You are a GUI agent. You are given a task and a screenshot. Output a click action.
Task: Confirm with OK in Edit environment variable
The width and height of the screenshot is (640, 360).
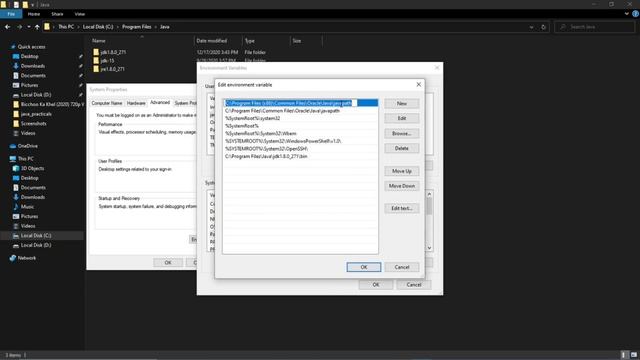pos(364,267)
